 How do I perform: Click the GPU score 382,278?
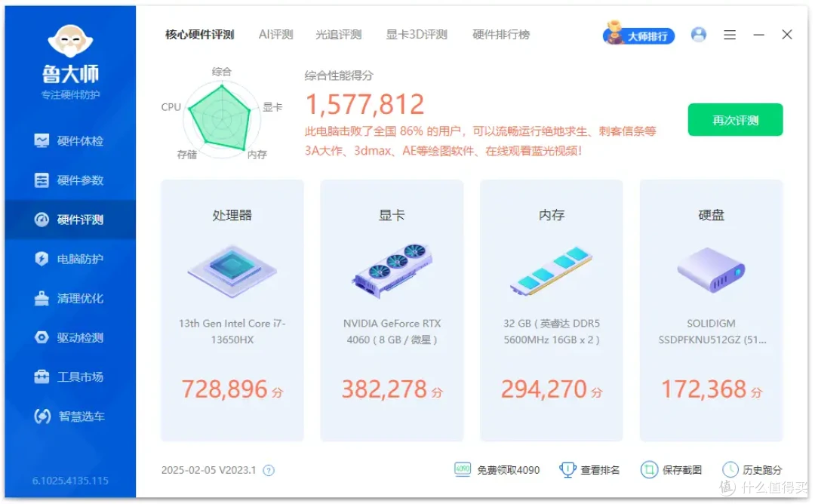click(x=384, y=389)
